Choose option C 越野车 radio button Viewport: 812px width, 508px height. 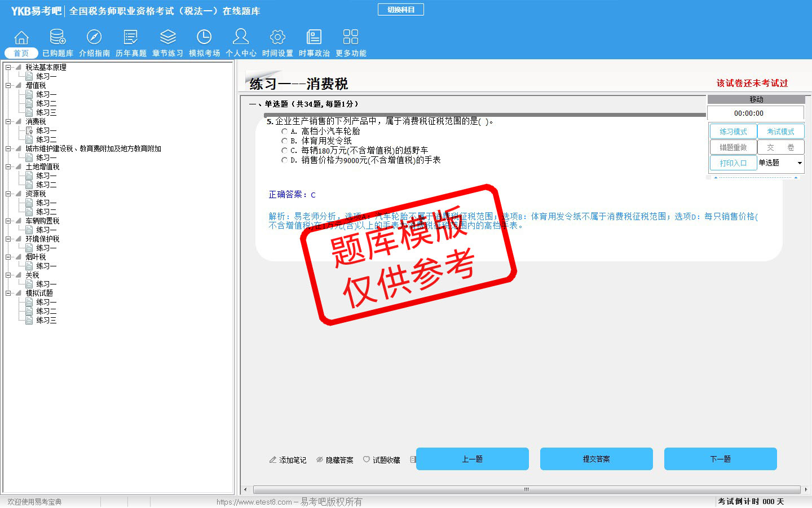click(x=285, y=151)
